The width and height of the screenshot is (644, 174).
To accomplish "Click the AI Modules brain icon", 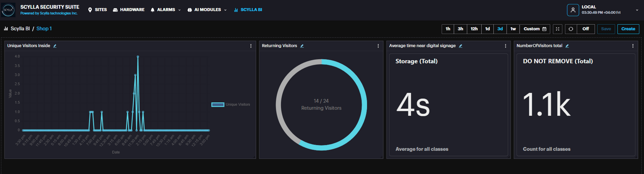I will (190, 10).
